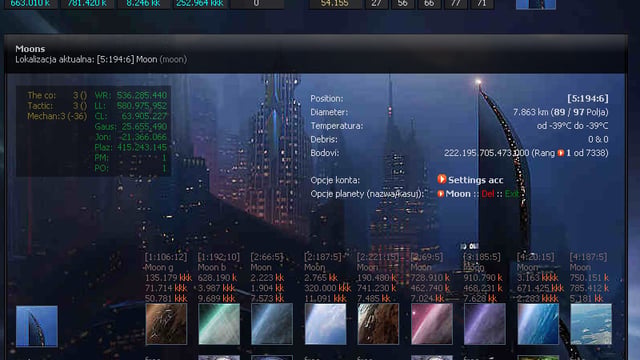The width and height of the screenshot is (640, 360).
Task: Click the 628.190 k resource value
Action: (x=217, y=278)
